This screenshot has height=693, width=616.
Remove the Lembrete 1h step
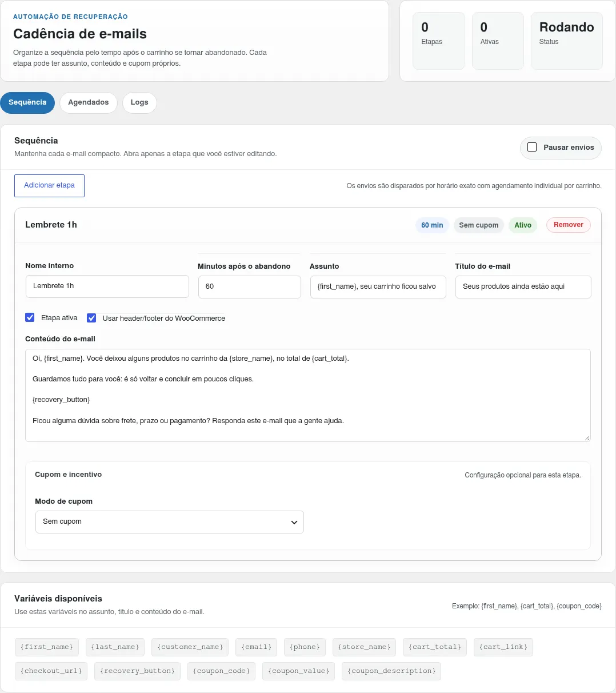tap(569, 225)
